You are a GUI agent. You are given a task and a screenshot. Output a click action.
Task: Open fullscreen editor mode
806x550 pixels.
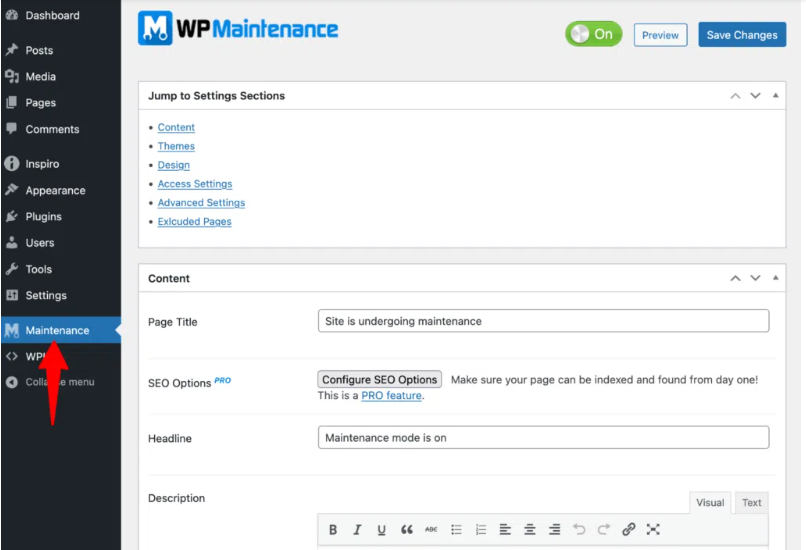653,530
